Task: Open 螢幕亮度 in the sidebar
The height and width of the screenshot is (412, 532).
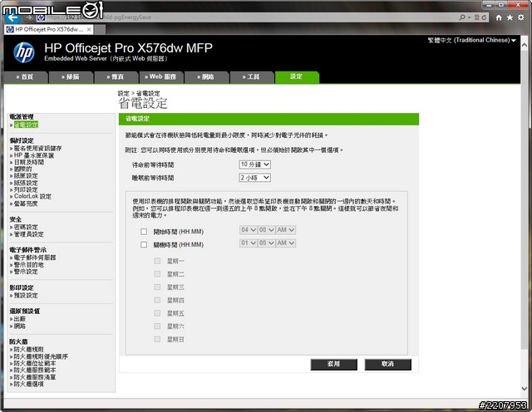Action: pyautogui.click(x=26, y=204)
